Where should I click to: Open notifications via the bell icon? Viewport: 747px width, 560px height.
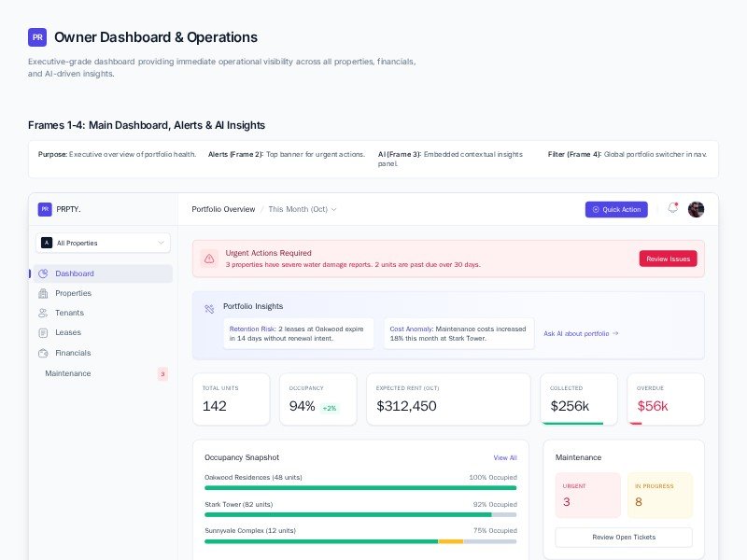click(672, 209)
